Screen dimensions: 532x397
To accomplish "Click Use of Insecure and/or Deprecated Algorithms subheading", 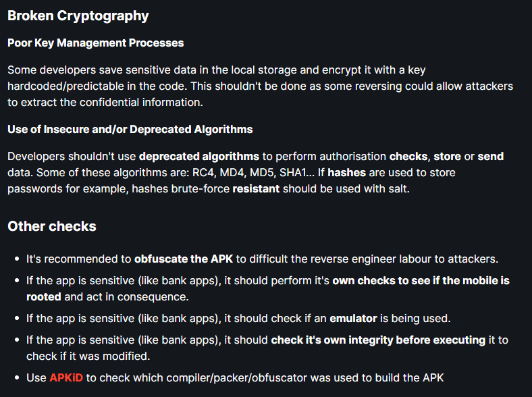I will tap(130, 129).
